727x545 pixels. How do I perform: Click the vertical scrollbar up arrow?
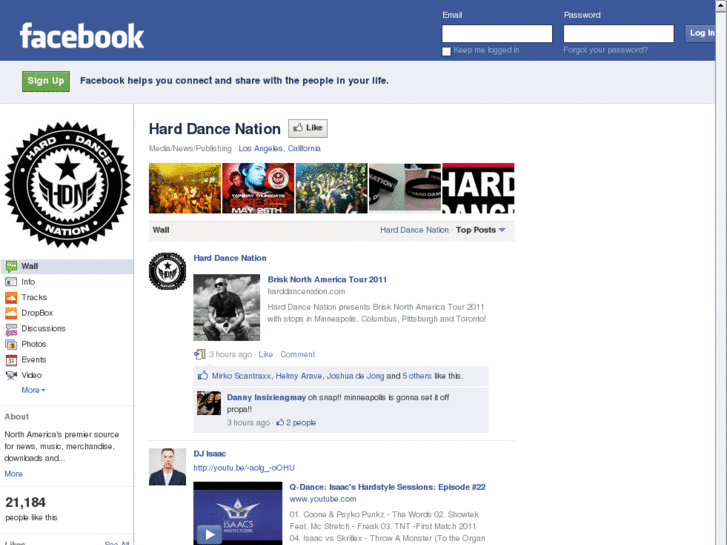[x=721, y=5]
